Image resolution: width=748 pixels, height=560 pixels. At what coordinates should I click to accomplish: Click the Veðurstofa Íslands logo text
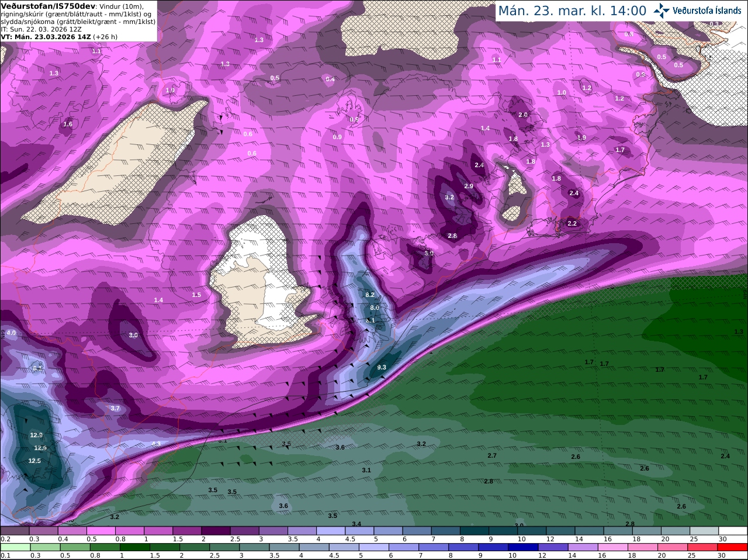click(x=707, y=11)
